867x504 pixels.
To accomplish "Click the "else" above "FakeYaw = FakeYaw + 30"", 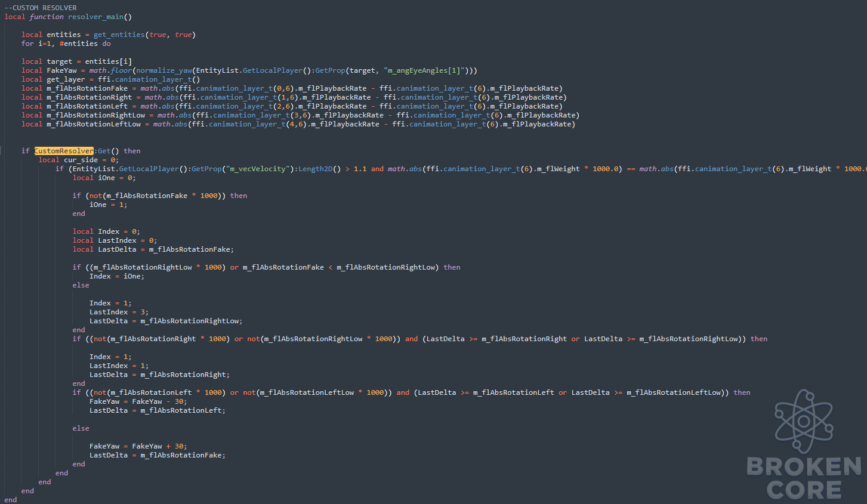I will click(81, 428).
